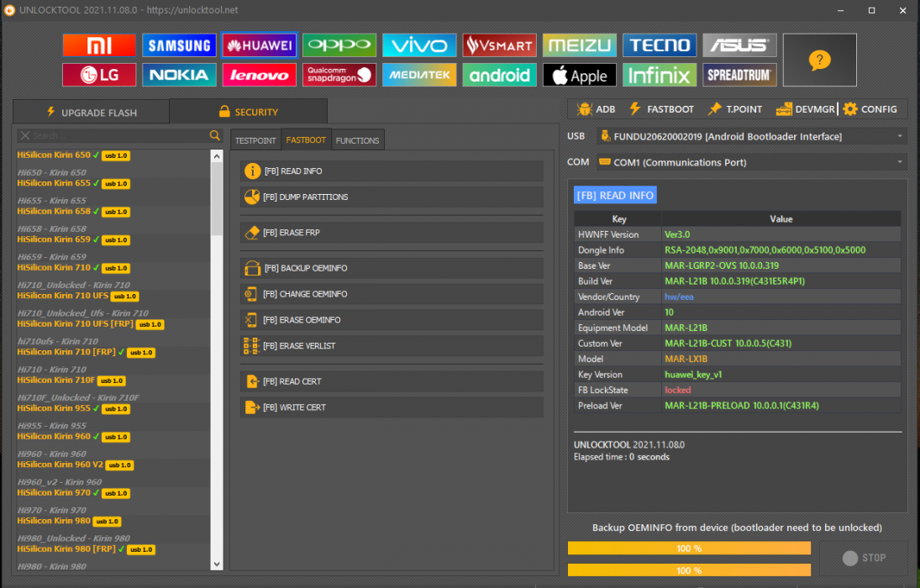The height and width of the screenshot is (588, 920).
Task: Open the TESTPOINT sub-tab
Action: 255,141
